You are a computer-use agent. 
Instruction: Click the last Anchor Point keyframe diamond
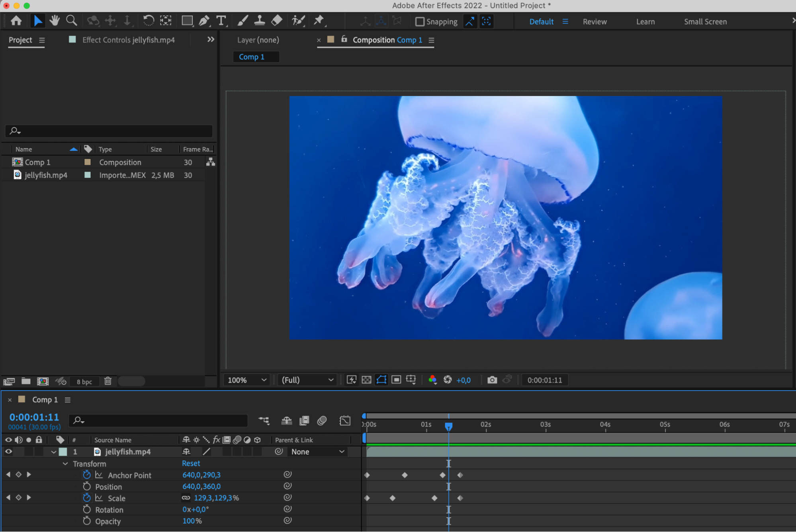[460, 475]
